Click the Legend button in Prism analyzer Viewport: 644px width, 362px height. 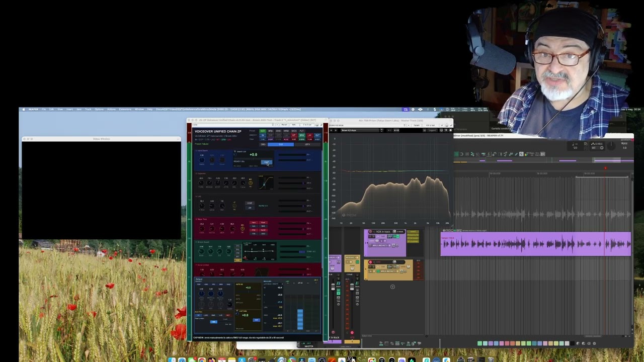pos(432,130)
